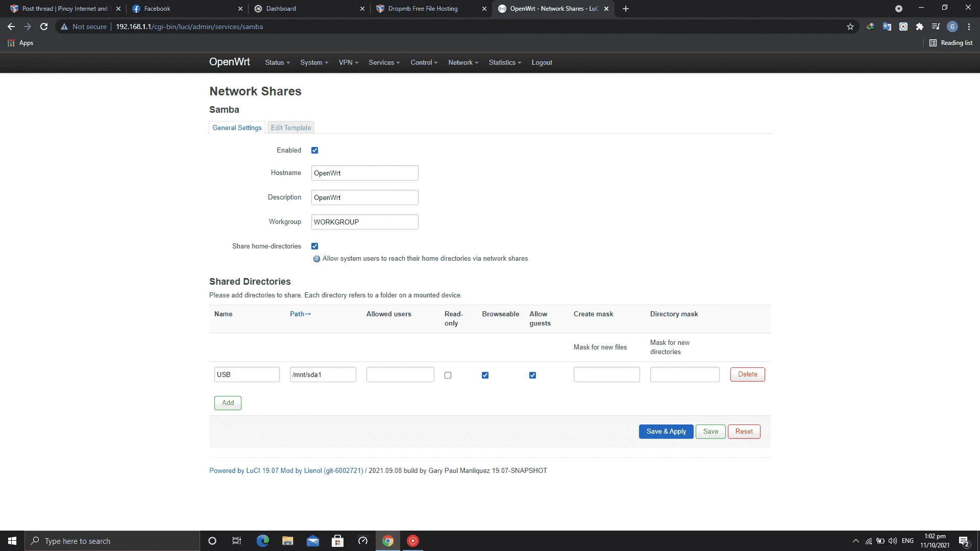The image size is (980, 551).
Task: Expand the Network menu
Action: pyautogui.click(x=463, y=63)
